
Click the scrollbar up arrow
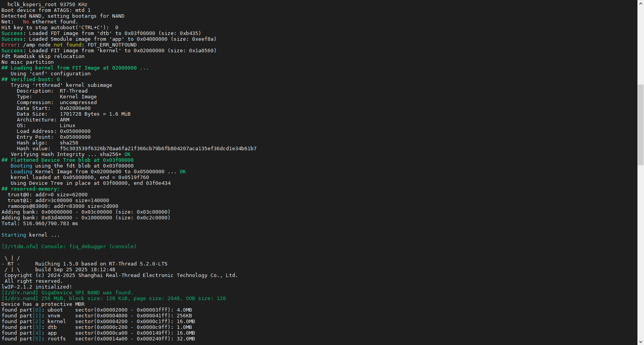tap(641, 3)
